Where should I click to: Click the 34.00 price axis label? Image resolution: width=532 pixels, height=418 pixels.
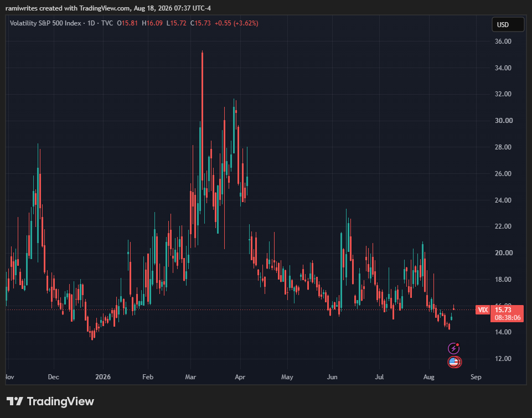click(503, 68)
